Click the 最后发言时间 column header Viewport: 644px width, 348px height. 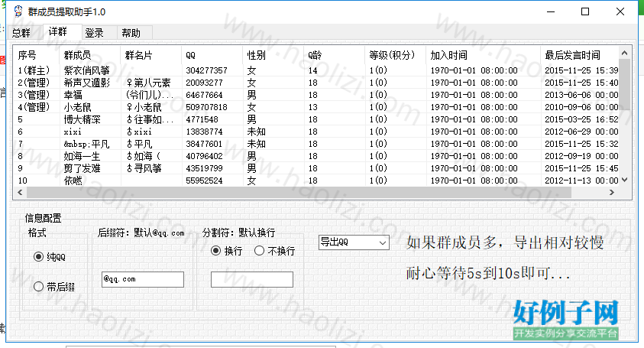[580, 55]
